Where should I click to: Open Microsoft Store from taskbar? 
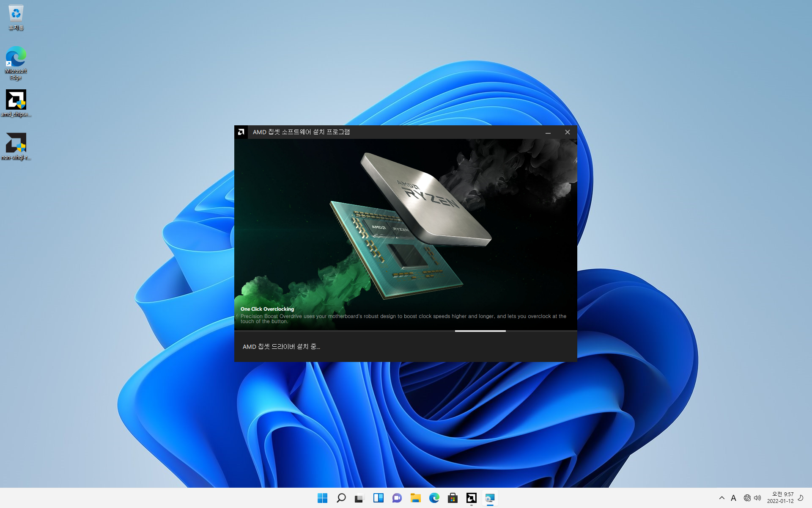pyautogui.click(x=453, y=498)
